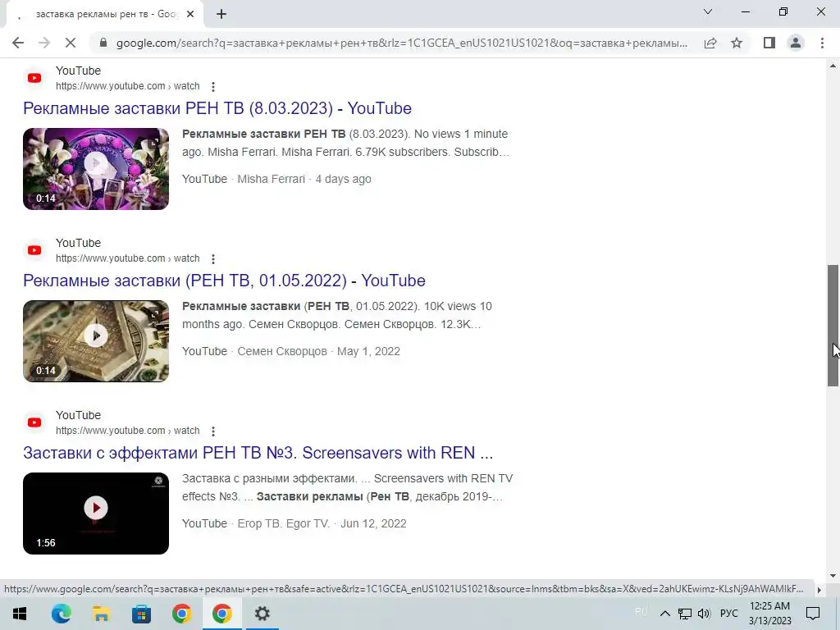Viewport: 840px width, 630px height.
Task: Switch to the active Chrome taskbar window
Action: [221, 614]
